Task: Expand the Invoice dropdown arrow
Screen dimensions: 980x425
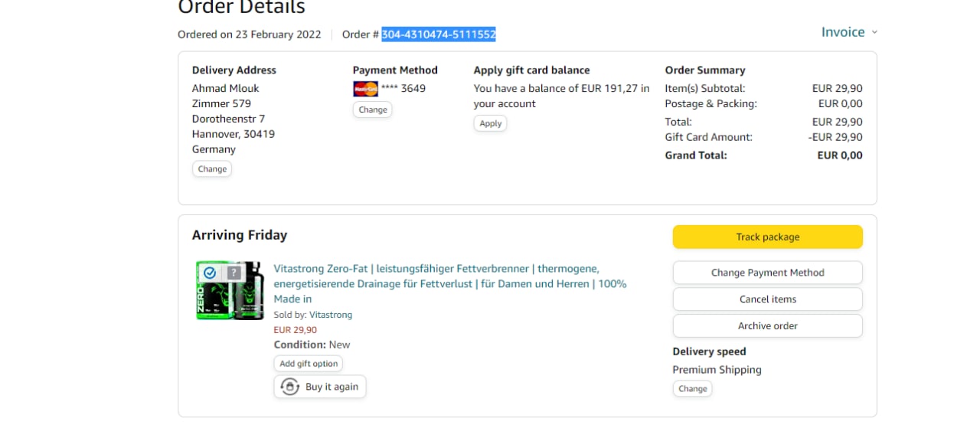Action: point(874,32)
